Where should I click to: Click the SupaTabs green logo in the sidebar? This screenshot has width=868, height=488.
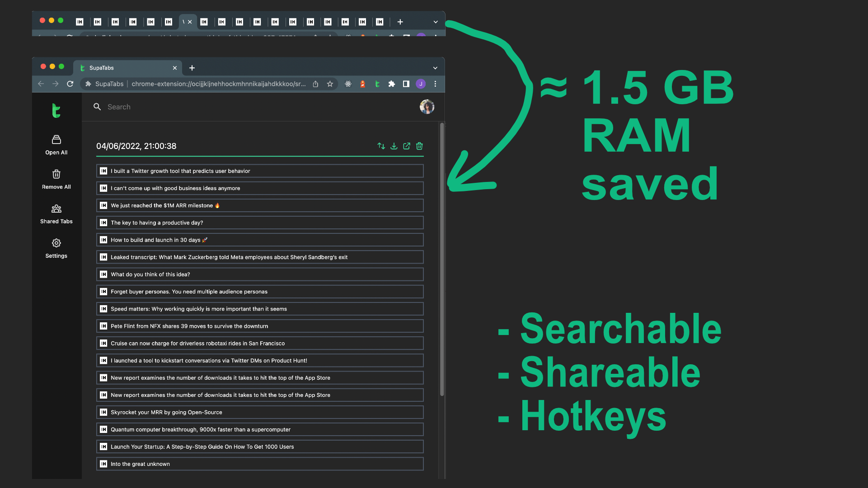click(56, 111)
